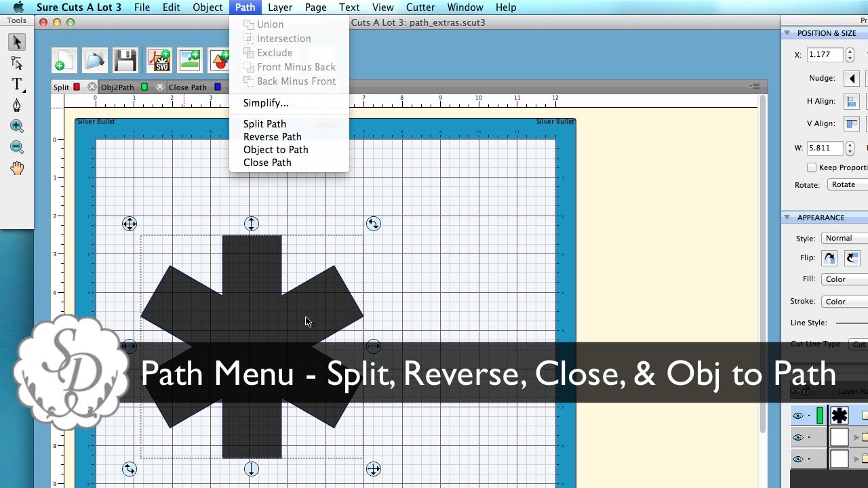
Task: Create a new document from toolbar
Action: coord(63,60)
